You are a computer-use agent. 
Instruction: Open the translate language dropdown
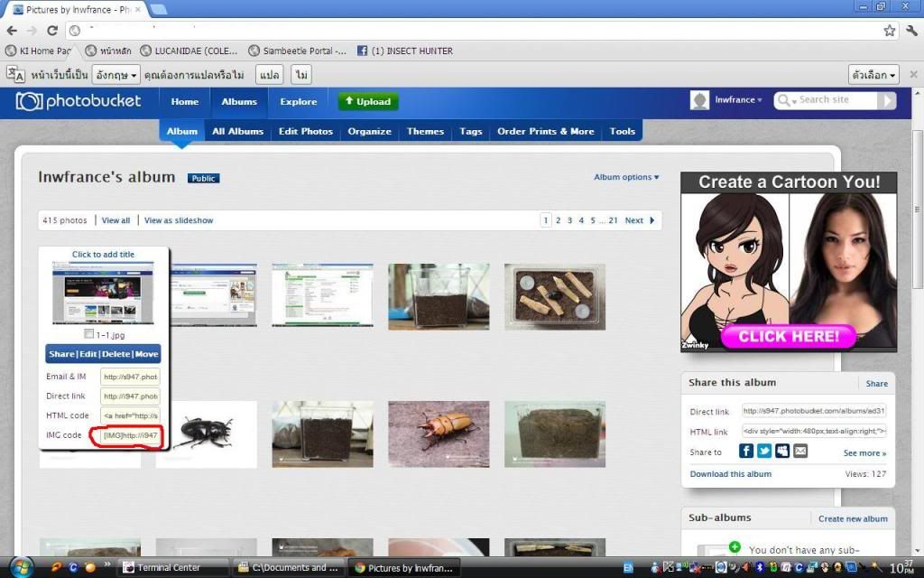(x=117, y=75)
